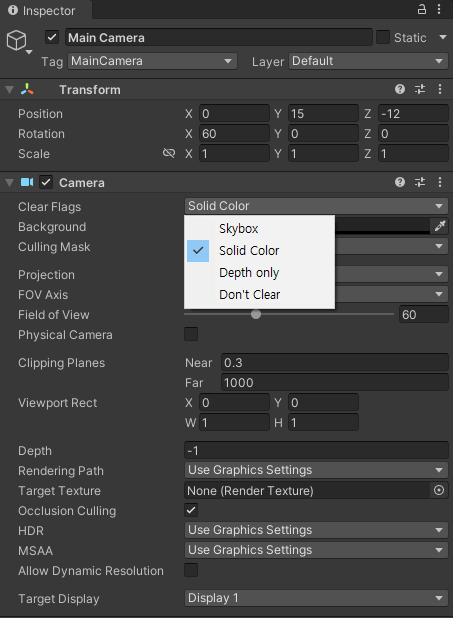Collapse the Transform component foldout
The height and width of the screenshot is (618, 453).
[x=9, y=89]
